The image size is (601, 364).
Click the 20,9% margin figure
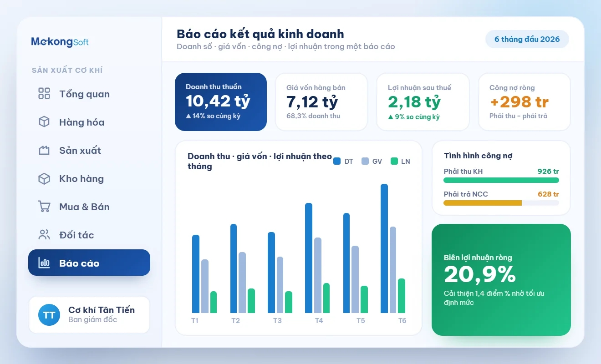click(x=480, y=274)
